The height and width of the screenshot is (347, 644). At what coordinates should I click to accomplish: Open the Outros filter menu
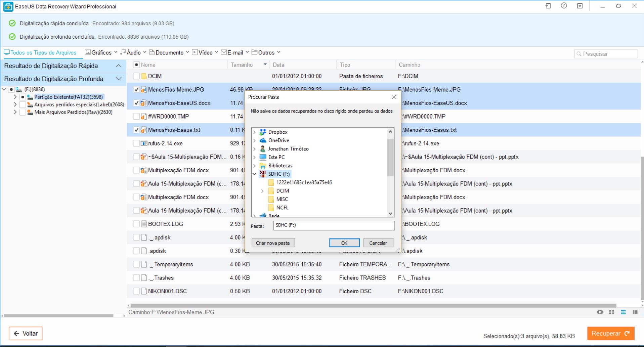[266, 52]
